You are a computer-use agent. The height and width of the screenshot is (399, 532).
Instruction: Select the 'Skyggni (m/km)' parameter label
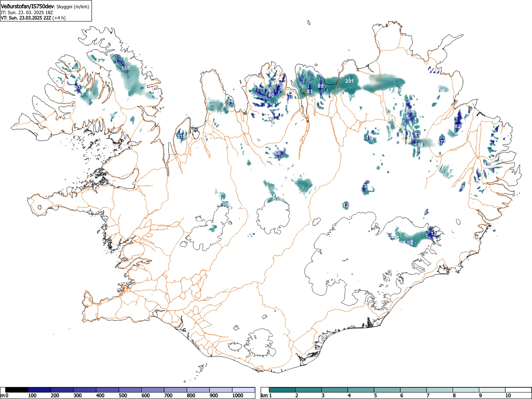pos(72,7)
